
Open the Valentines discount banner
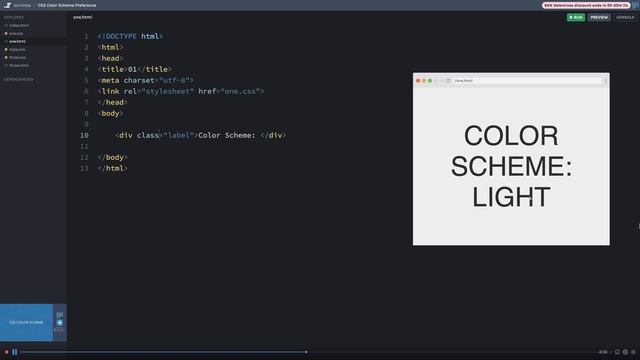tap(586, 5)
